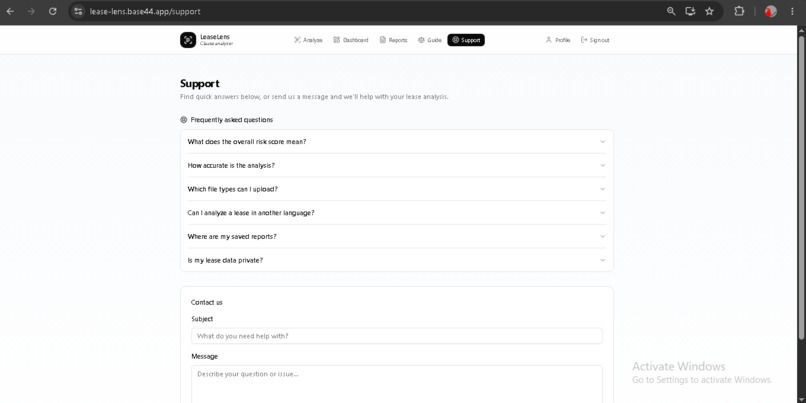The image size is (806, 403).
Task: Click the Sign out link
Action: coord(595,40)
